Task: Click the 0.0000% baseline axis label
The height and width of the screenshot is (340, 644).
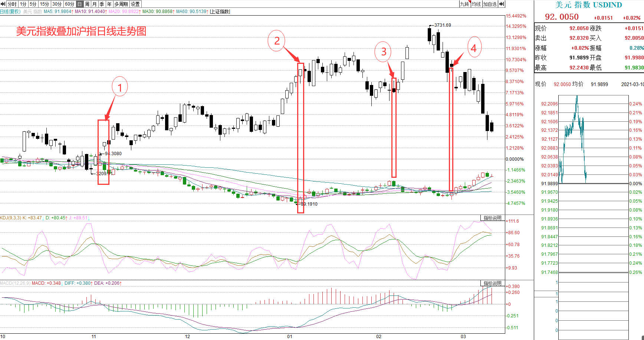Action: tap(515, 159)
